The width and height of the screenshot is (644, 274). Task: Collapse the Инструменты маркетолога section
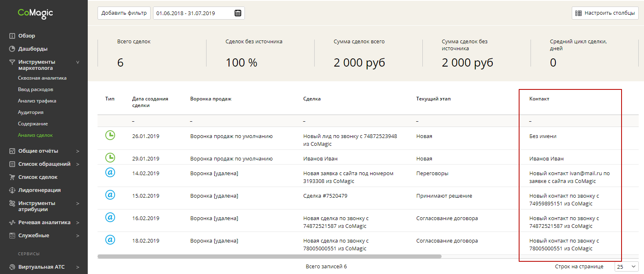coord(78,62)
